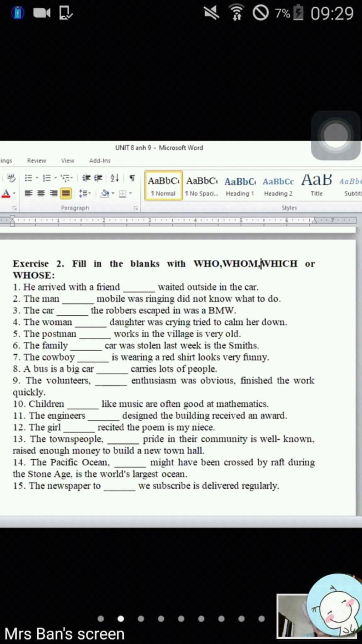Tap the first page indicator dot

coord(101,619)
